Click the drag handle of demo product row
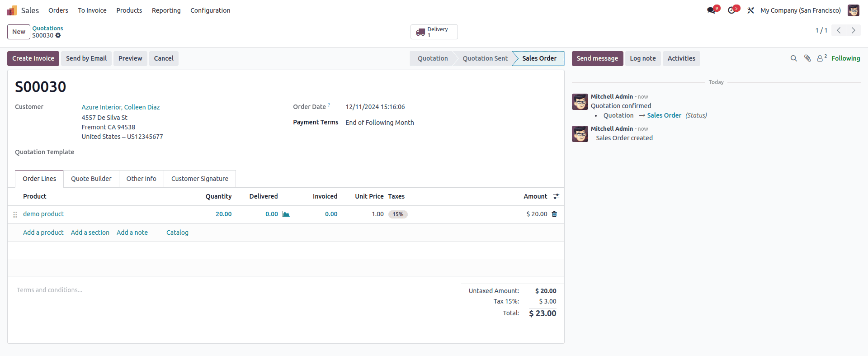Screen dimensions: 868x356 point(15,214)
